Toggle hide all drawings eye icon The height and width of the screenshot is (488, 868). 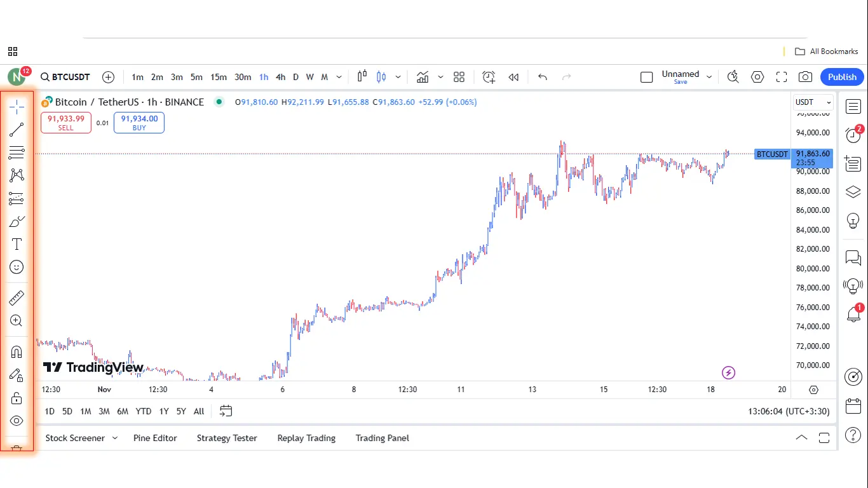point(17,421)
